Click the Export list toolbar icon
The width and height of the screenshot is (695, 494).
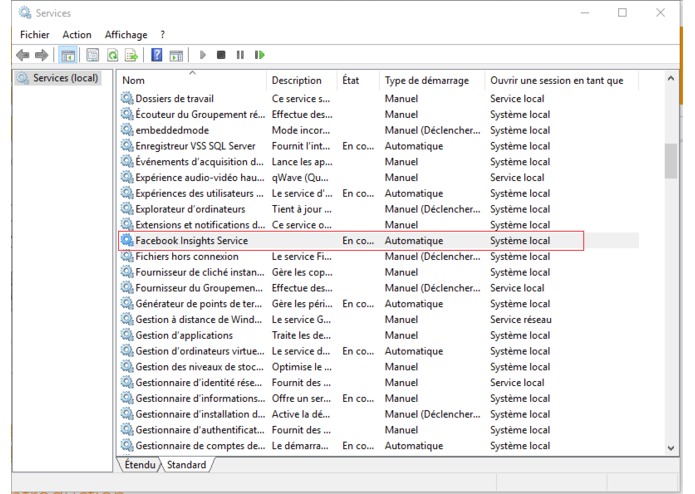(131, 55)
